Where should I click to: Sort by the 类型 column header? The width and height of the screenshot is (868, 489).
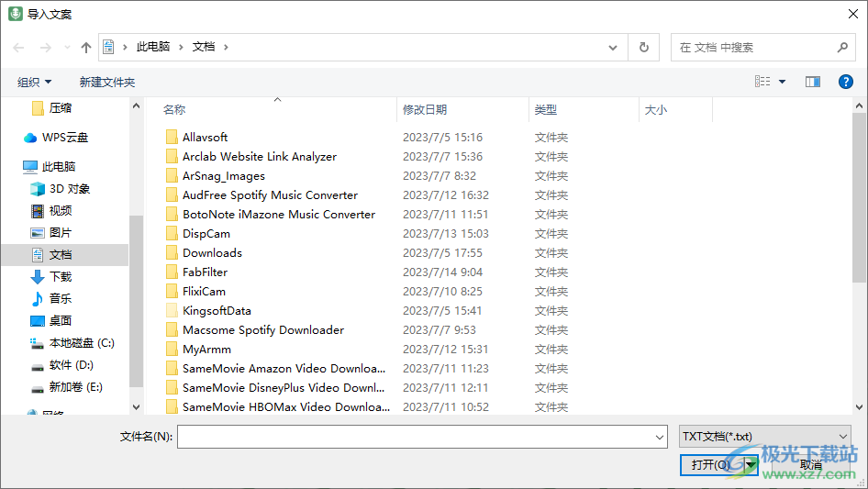[545, 110]
